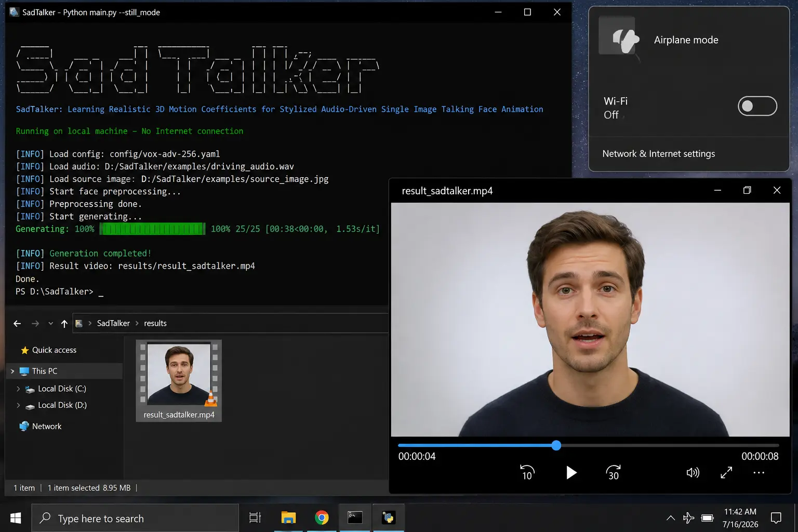Go forward in File Explorer

[x=35, y=324]
